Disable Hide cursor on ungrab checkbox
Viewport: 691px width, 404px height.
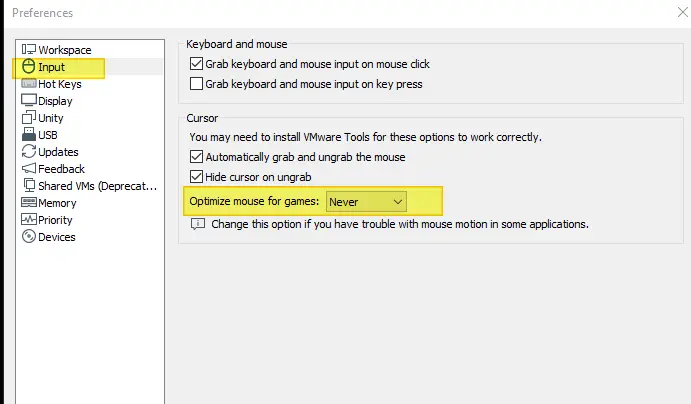[x=196, y=177]
